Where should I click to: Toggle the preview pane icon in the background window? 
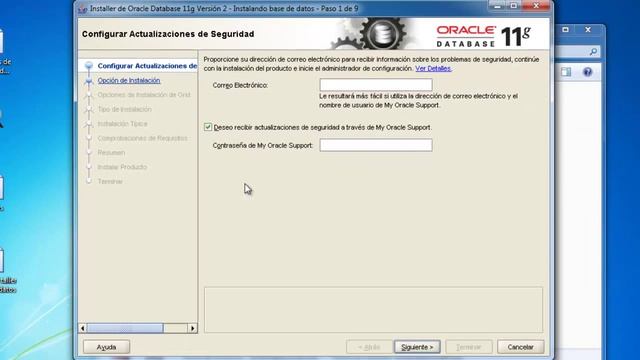click(566, 72)
